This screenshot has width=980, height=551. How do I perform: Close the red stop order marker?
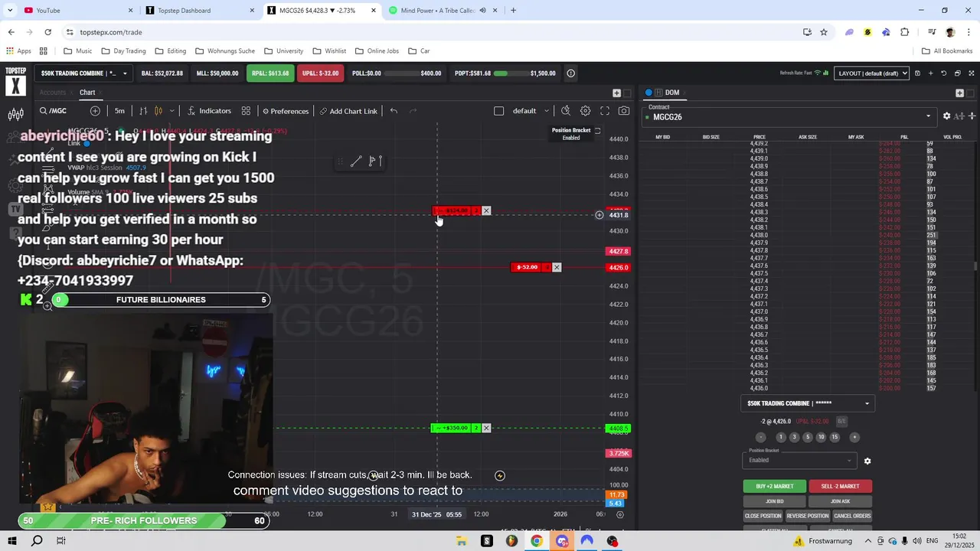[486, 210]
